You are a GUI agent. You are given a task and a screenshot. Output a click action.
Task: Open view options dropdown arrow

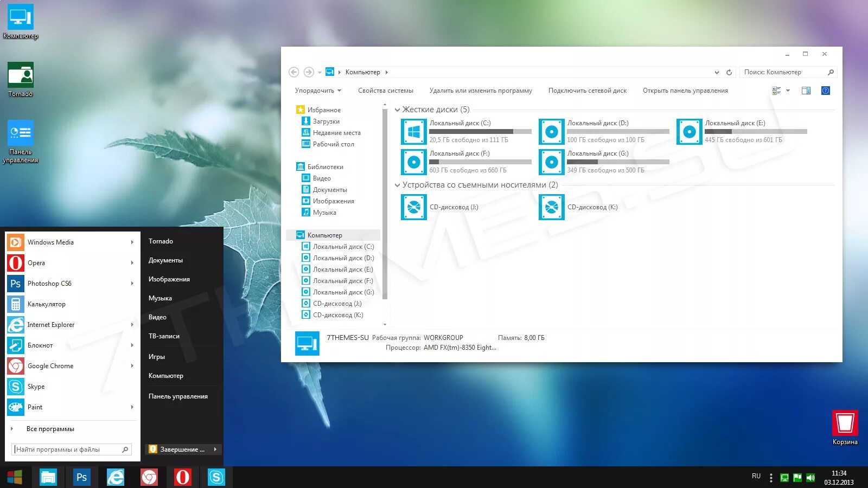coord(788,91)
